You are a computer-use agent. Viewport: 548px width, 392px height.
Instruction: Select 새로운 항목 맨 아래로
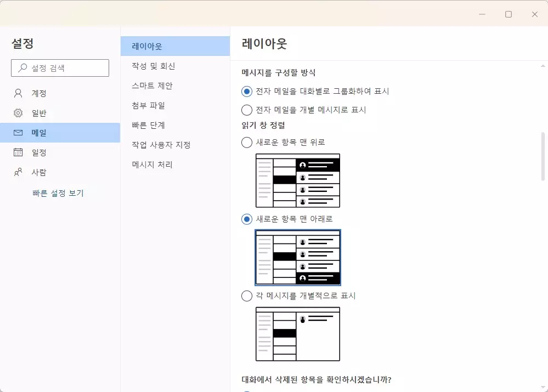tap(246, 219)
